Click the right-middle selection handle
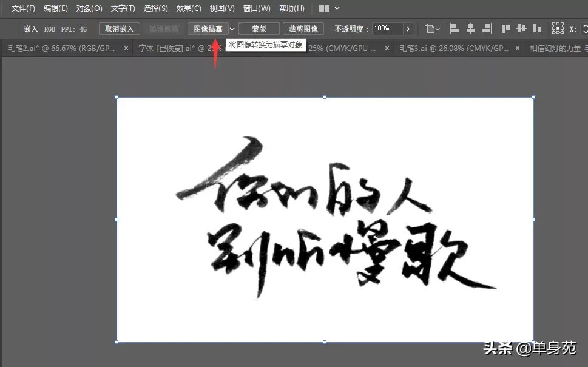The image size is (588, 367). (x=533, y=220)
